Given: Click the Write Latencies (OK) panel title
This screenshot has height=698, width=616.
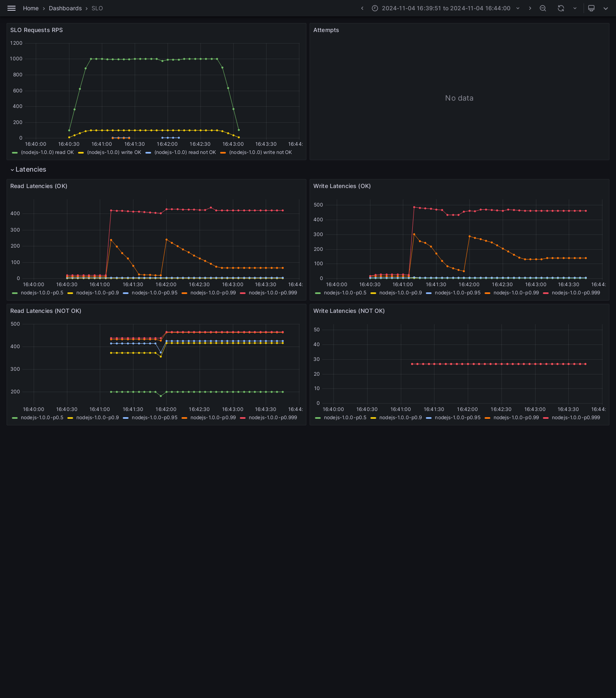Looking at the screenshot, I should tap(342, 186).
